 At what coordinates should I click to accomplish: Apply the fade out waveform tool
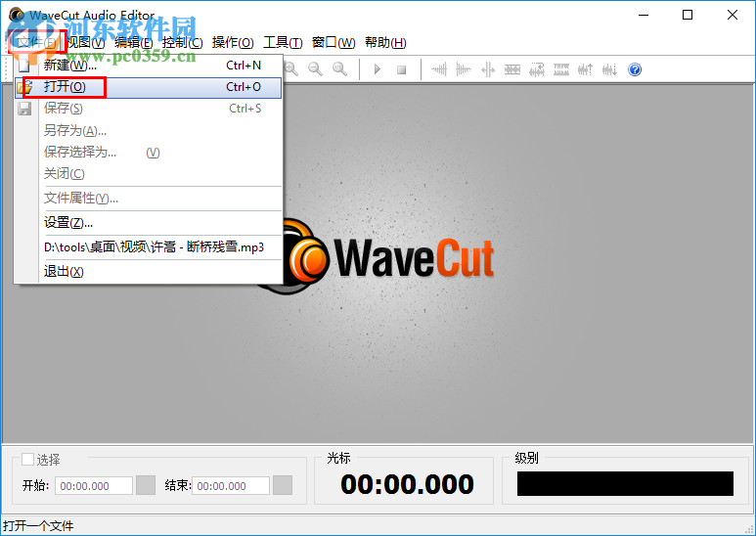(x=464, y=69)
